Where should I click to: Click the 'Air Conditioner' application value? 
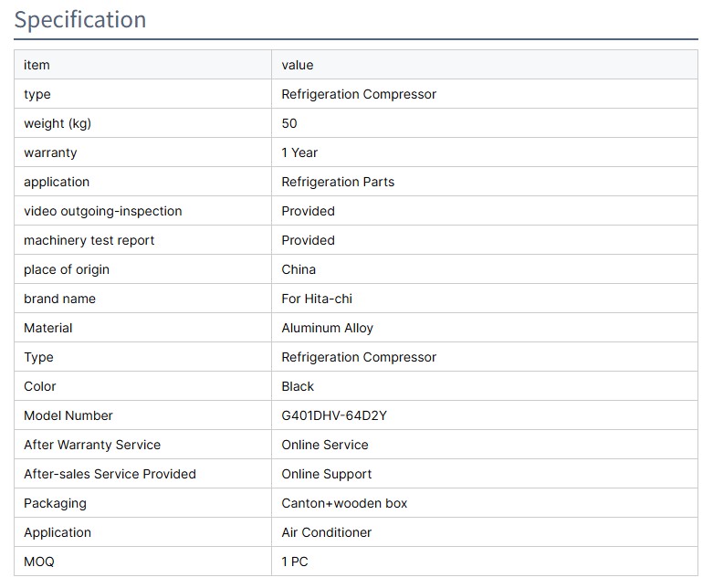point(326,532)
